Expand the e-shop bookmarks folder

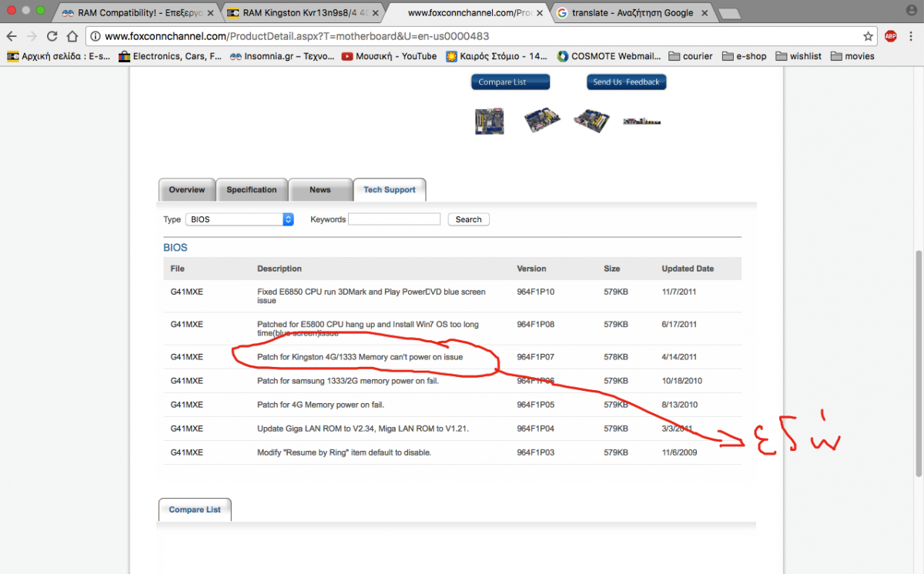click(x=744, y=56)
